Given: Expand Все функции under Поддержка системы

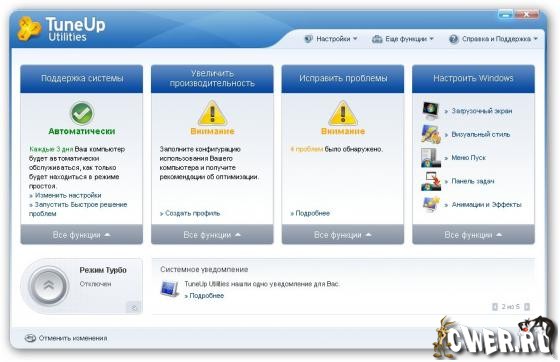Looking at the screenshot, I should pos(81,235).
